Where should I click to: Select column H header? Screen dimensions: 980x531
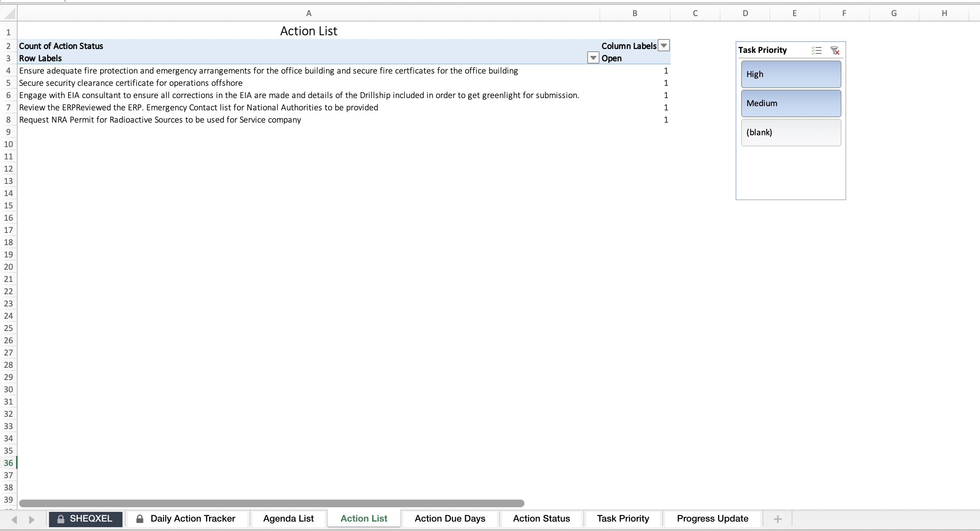point(944,13)
